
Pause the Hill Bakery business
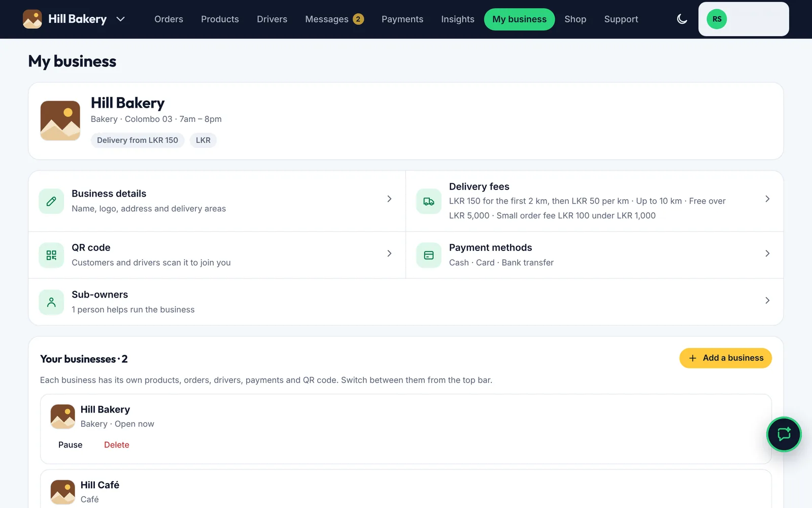click(70, 445)
